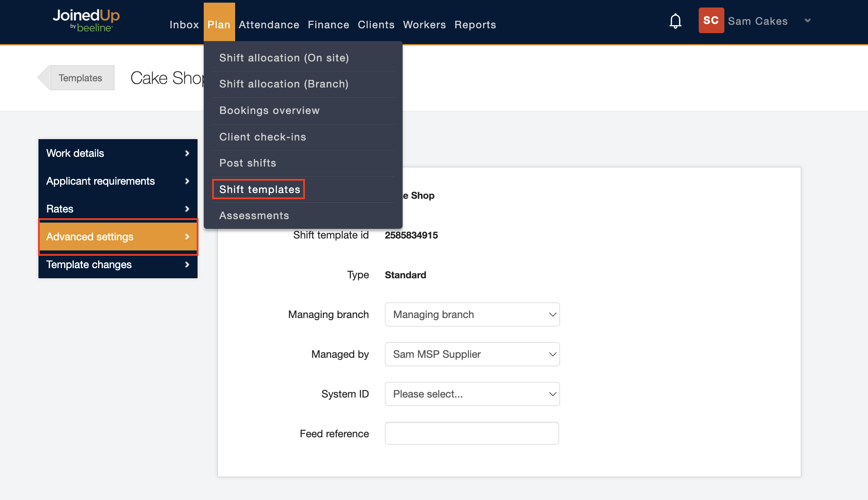Expand the Sam Cakes account dropdown arrow
Screen dimensions: 868x500
tap(807, 21)
